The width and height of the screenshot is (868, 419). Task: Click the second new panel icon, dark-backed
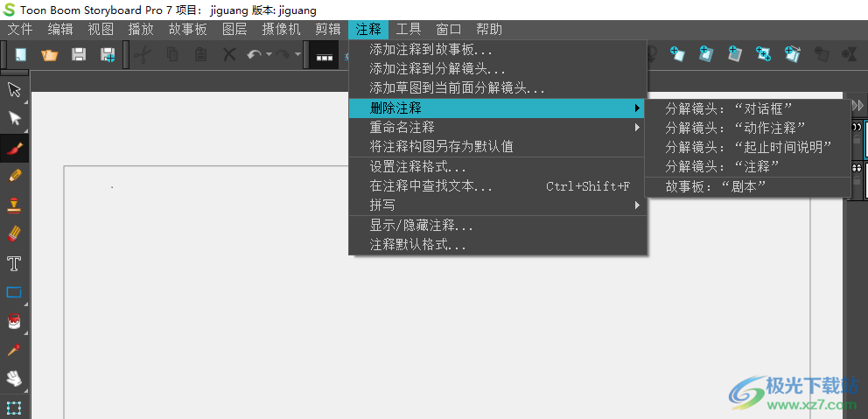[706, 53]
